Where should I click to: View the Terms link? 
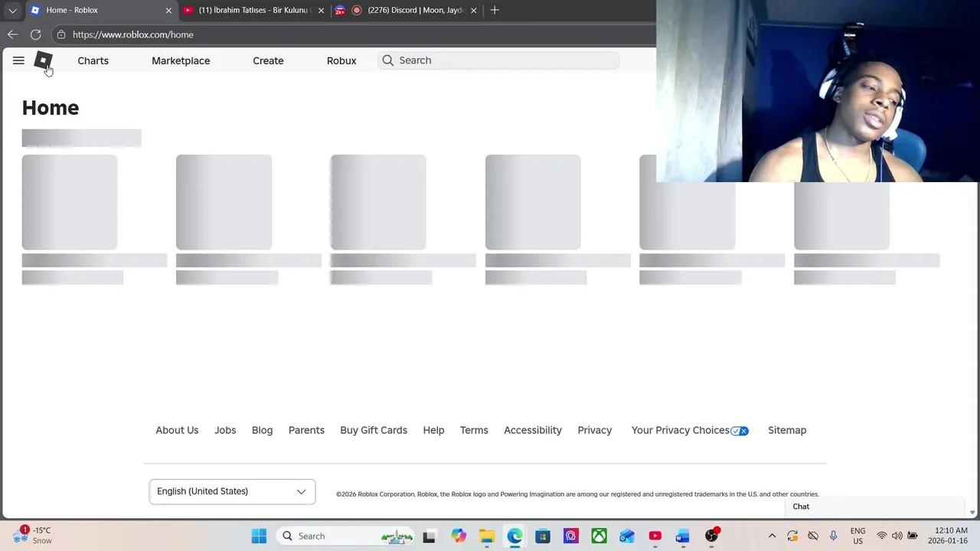click(x=474, y=430)
